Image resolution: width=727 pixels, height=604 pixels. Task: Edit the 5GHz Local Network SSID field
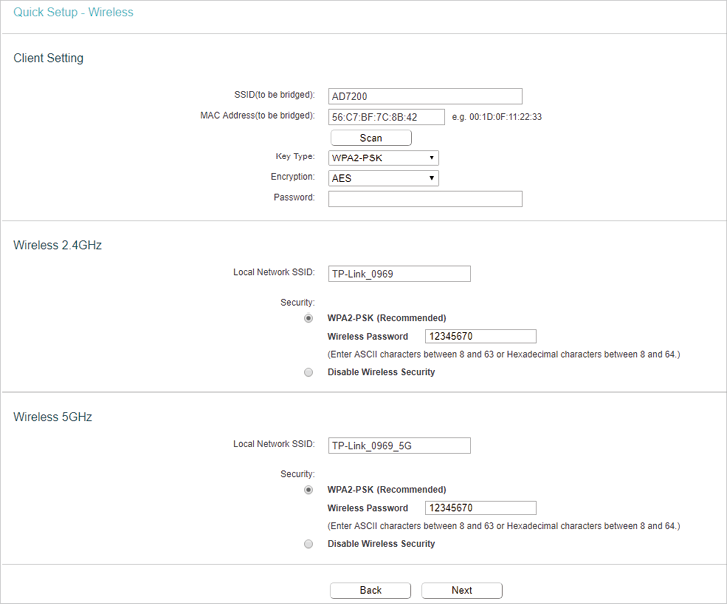click(399, 445)
